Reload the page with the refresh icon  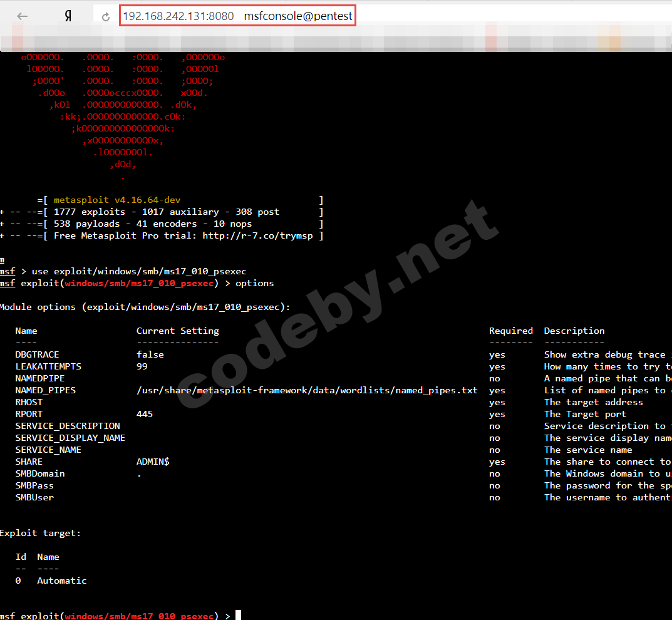106,17
